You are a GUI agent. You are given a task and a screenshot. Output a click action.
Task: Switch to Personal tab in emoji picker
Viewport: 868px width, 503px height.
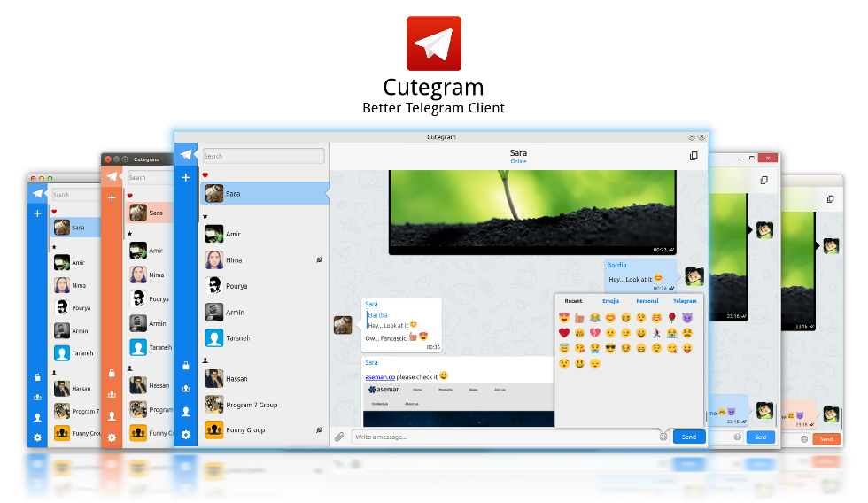[x=647, y=301]
